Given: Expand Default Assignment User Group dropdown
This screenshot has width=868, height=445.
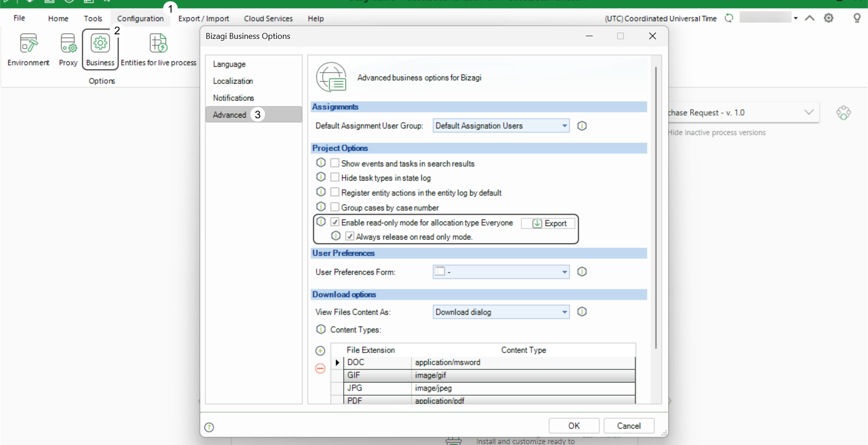Looking at the screenshot, I should [x=565, y=126].
